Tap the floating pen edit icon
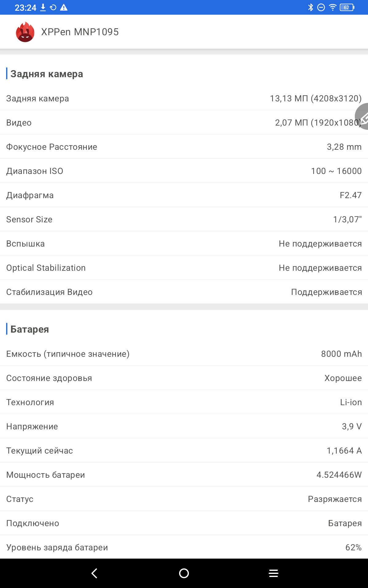 click(363, 117)
